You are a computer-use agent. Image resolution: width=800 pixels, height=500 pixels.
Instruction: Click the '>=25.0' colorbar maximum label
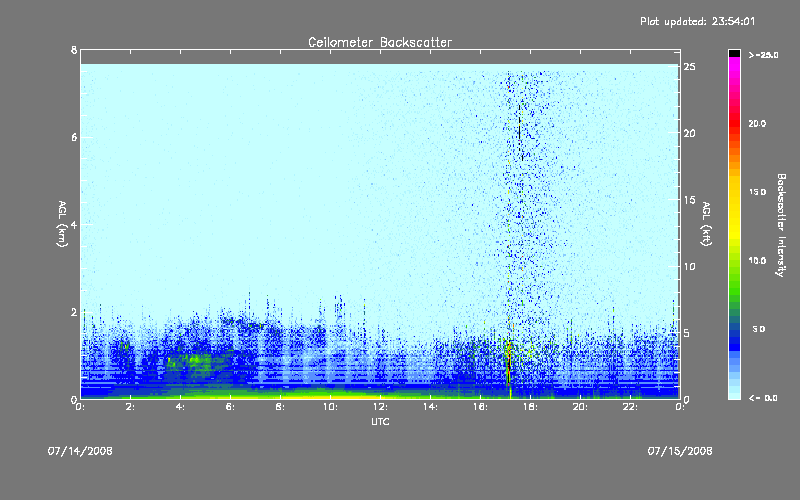click(763, 55)
